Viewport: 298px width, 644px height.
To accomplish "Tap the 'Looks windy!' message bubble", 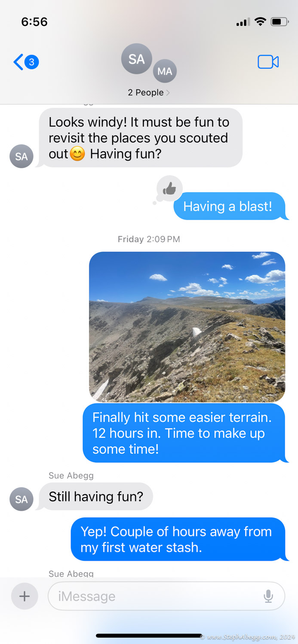I will 140,138.
